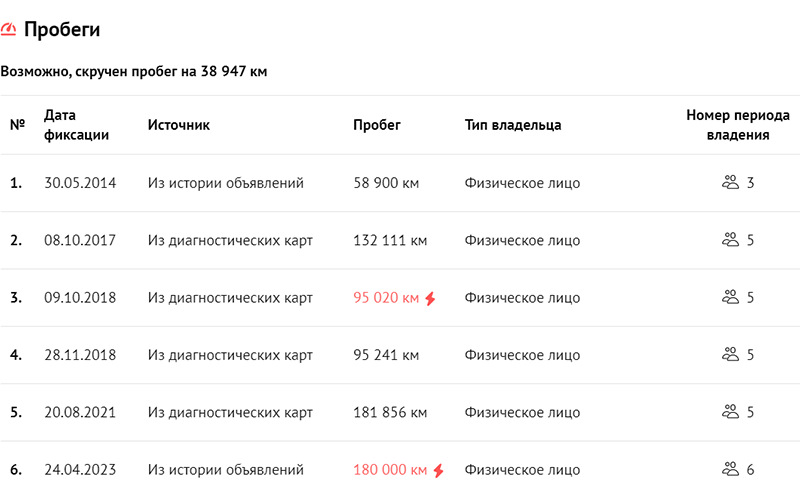This screenshot has width=800, height=498.
Task: Click the 181 856 км mileage entry
Action: pos(390,412)
